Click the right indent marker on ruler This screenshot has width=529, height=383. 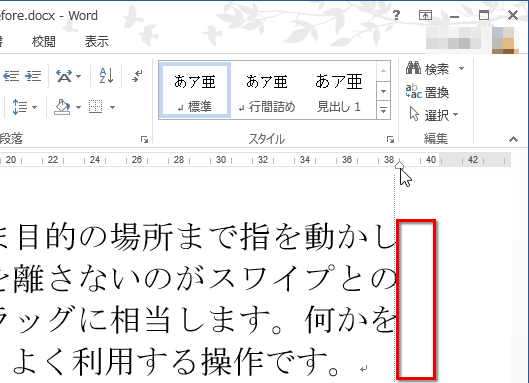click(399, 165)
